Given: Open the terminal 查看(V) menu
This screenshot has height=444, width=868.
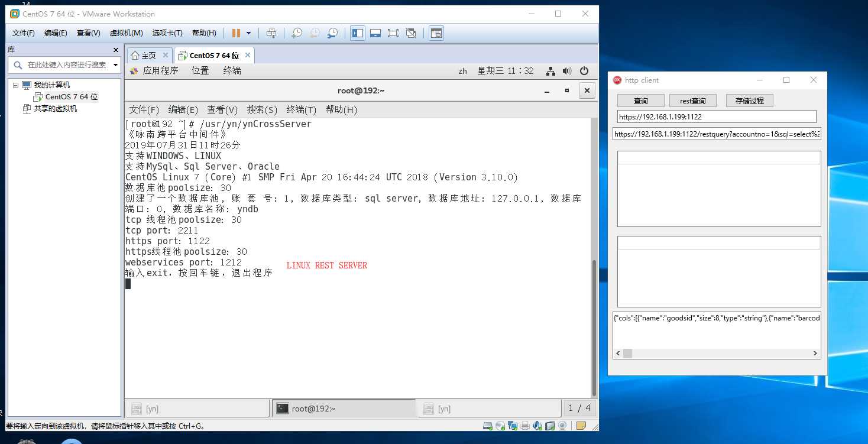Looking at the screenshot, I should click(x=222, y=110).
